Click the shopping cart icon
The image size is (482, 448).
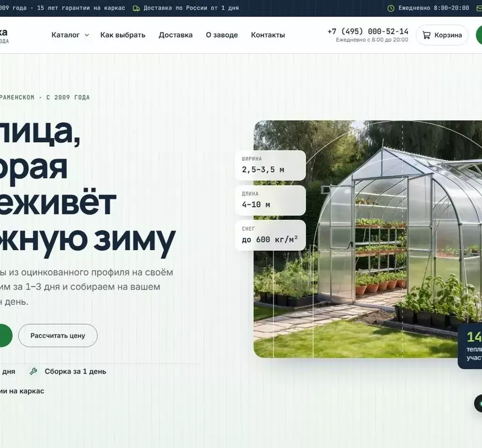point(427,35)
